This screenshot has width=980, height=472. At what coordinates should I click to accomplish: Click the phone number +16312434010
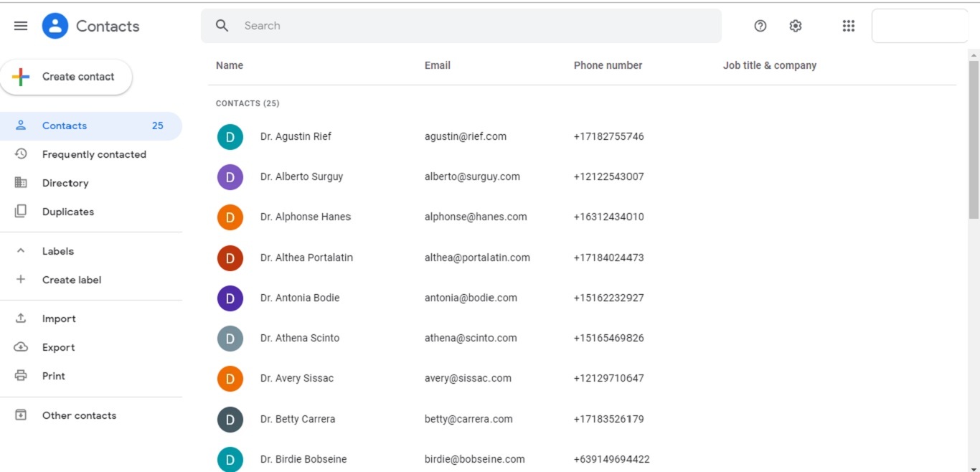(609, 217)
